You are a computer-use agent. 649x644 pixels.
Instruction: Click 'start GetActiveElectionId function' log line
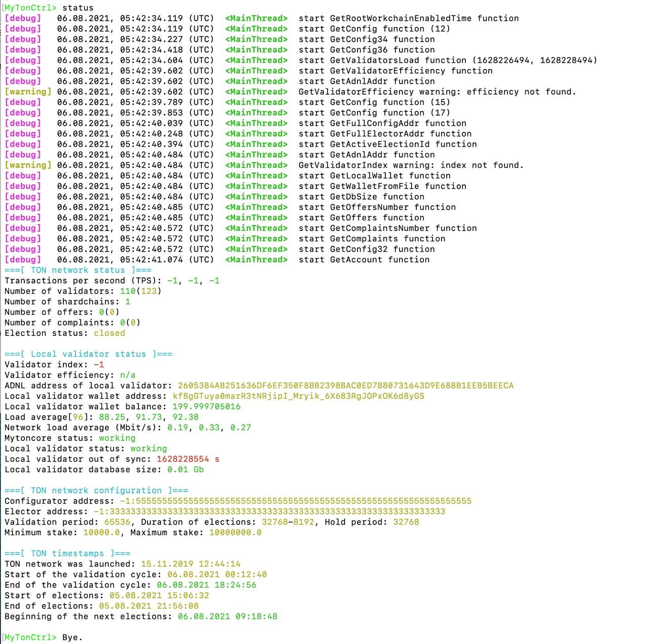tap(388, 144)
